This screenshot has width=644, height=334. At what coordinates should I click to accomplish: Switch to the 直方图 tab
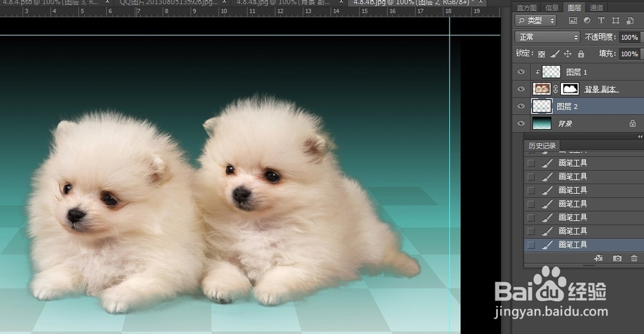tap(527, 7)
